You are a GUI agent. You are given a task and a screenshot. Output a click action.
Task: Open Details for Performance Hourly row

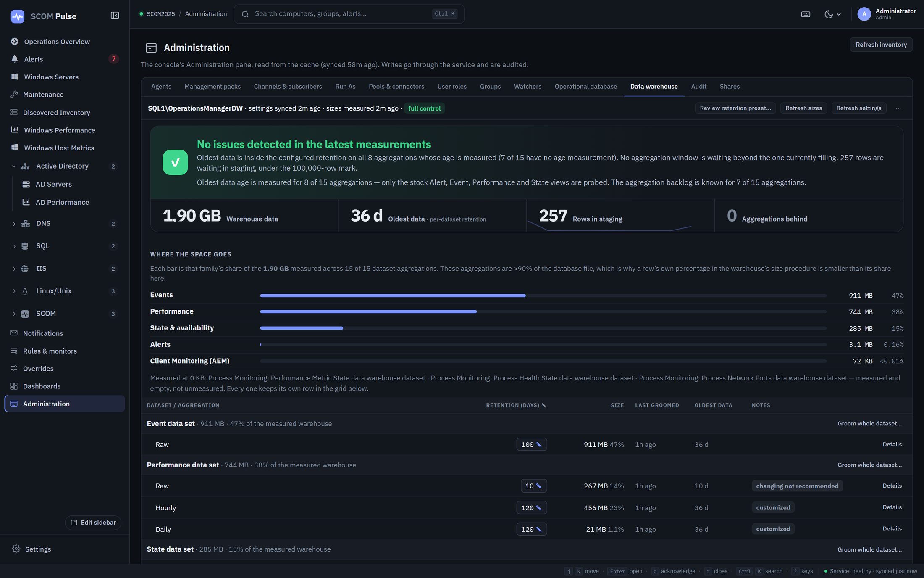(x=892, y=507)
